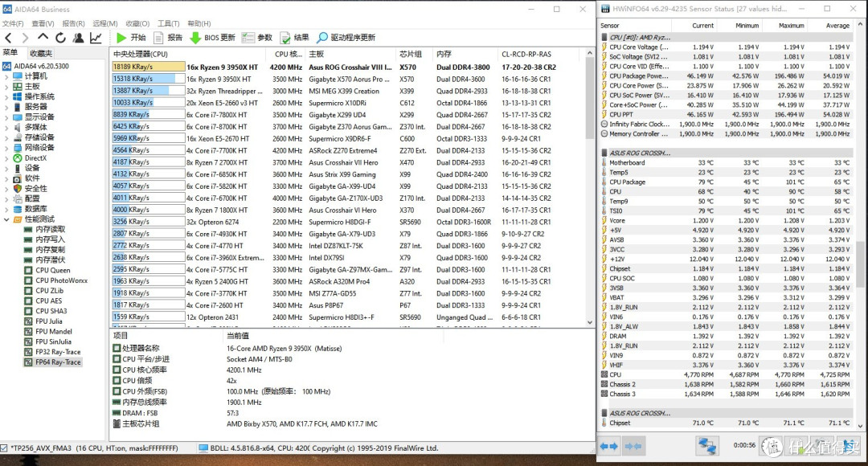The width and height of the screenshot is (868, 466).
Task: Open the 参数 toolbar button
Action: 257,38
